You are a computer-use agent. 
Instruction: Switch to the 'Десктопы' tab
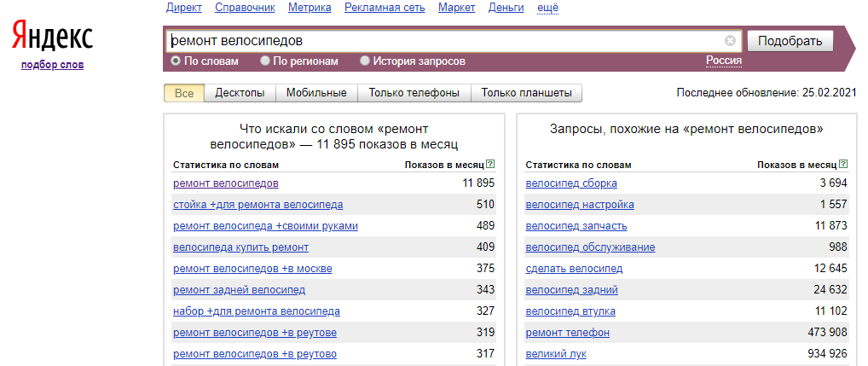pyautogui.click(x=240, y=93)
